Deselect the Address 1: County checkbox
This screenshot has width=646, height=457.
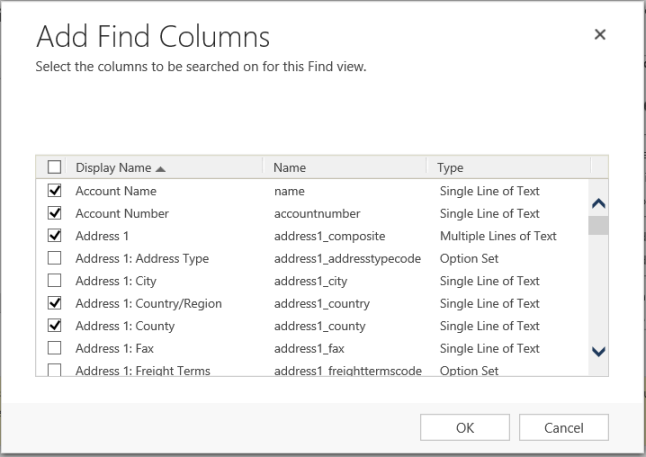point(54,326)
